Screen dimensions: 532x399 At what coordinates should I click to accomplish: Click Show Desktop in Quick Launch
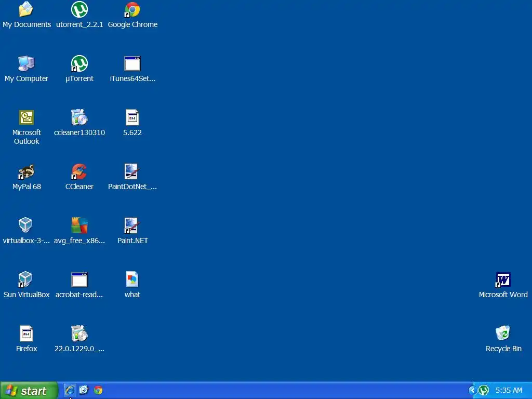(x=84, y=390)
